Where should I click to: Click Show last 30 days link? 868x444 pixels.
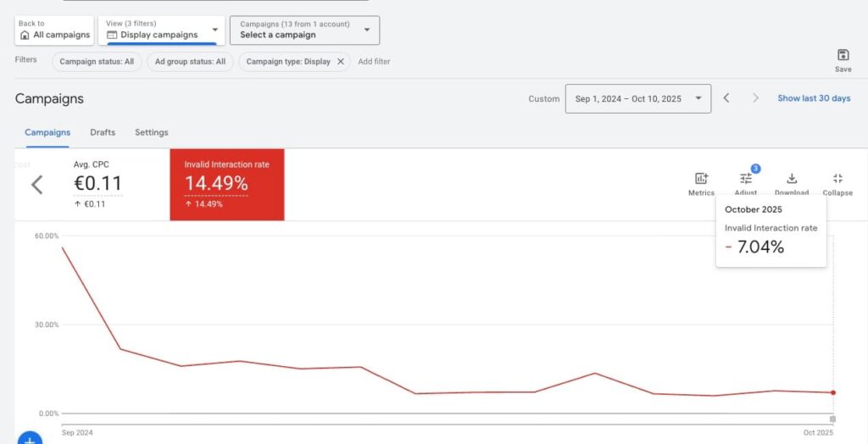tap(814, 98)
